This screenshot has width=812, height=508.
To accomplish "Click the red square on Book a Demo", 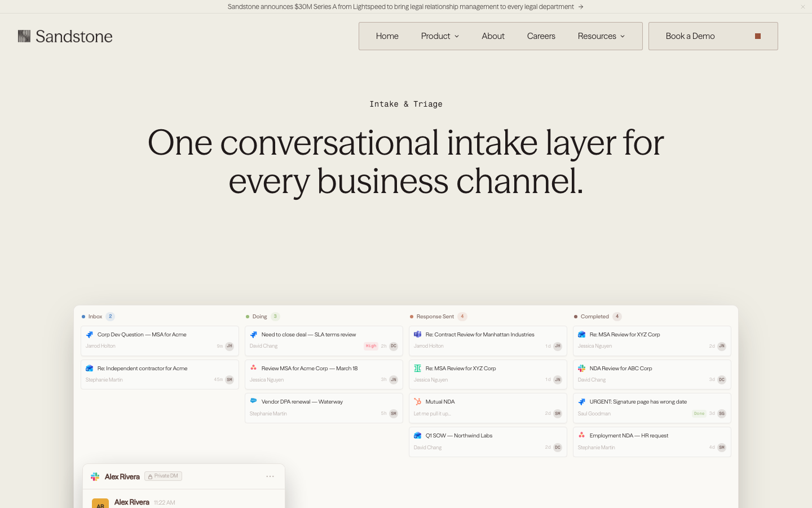I will pyautogui.click(x=758, y=36).
